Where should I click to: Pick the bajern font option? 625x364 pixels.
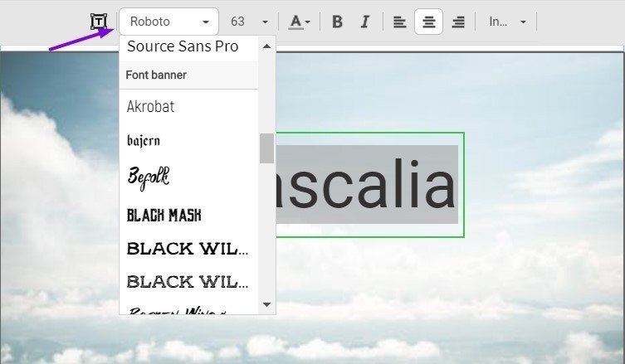tap(144, 141)
